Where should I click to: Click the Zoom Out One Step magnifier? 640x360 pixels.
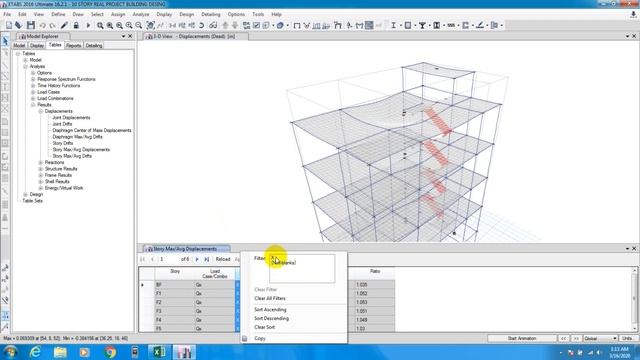click(x=139, y=25)
